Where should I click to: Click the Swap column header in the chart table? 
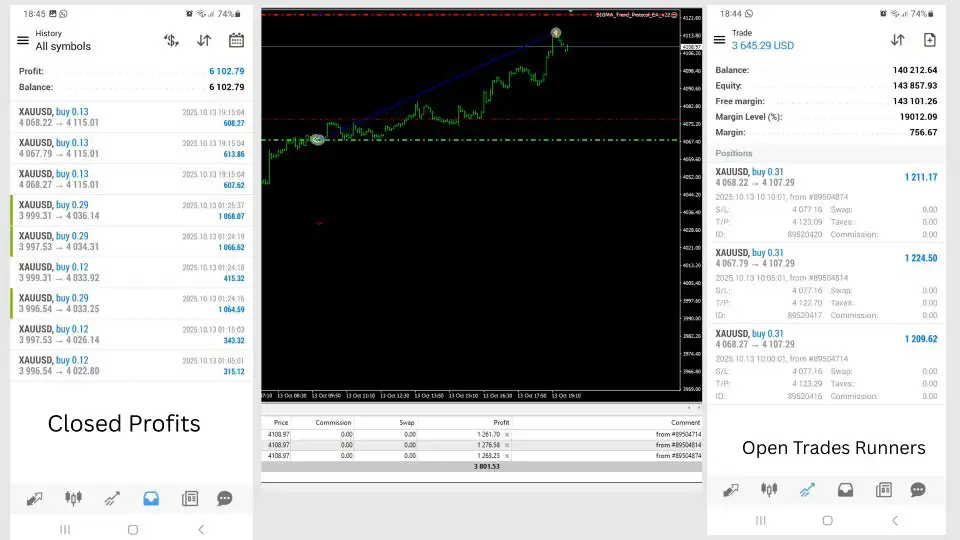pyautogui.click(x=407, y=422)
